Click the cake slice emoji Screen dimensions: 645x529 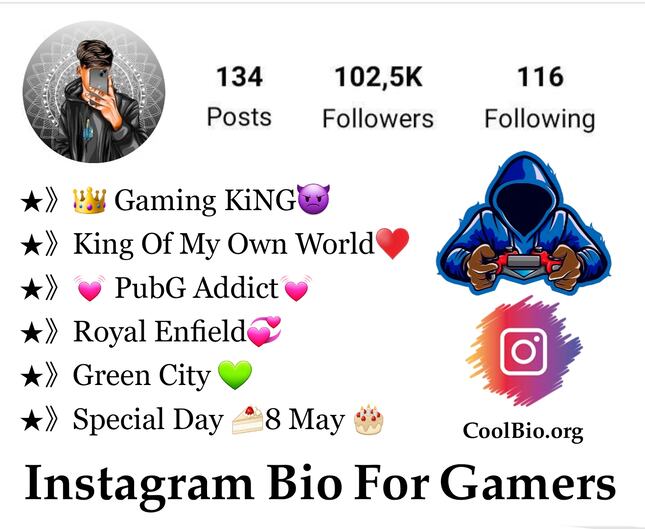point(247,420)
